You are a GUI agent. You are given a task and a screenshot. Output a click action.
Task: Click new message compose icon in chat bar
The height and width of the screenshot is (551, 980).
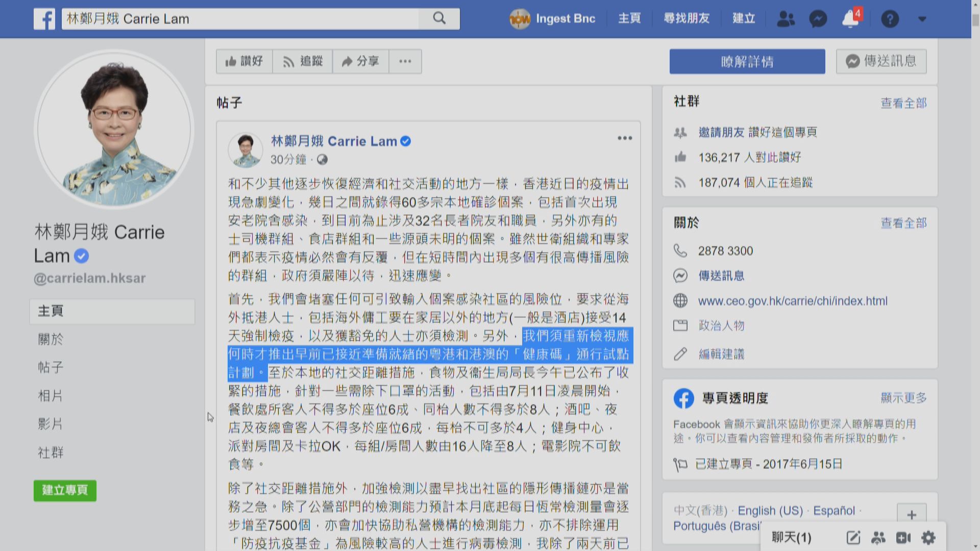pos(853,537)
